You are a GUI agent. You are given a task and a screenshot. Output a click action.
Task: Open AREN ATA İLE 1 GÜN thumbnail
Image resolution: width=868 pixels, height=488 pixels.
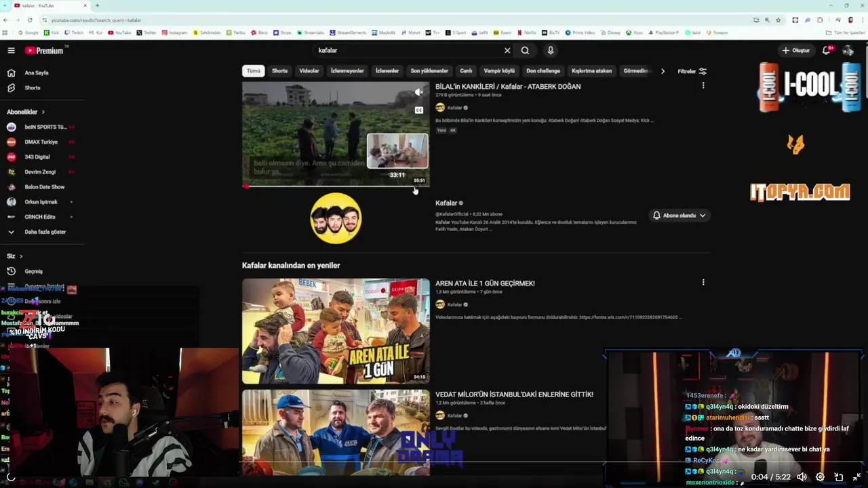(x=336, y=331)
